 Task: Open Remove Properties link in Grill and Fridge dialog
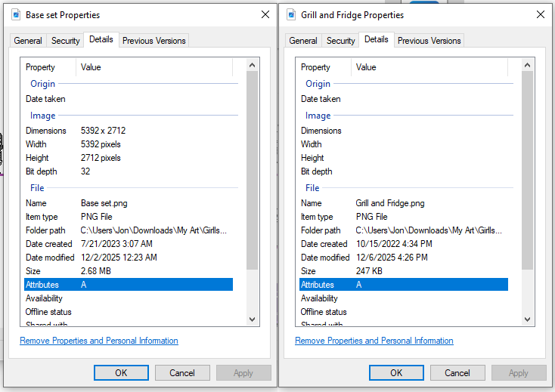tap(374, 341)
